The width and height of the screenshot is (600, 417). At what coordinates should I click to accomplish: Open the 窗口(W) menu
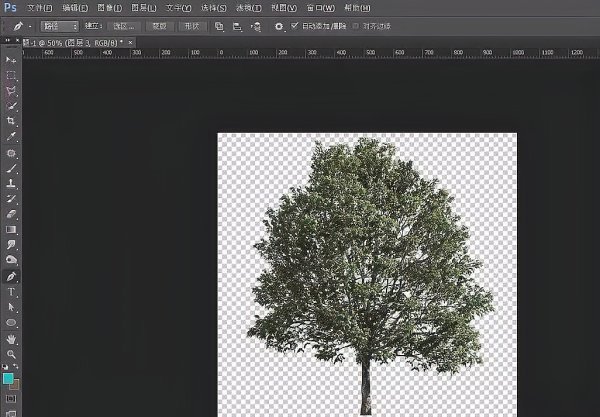320,8
